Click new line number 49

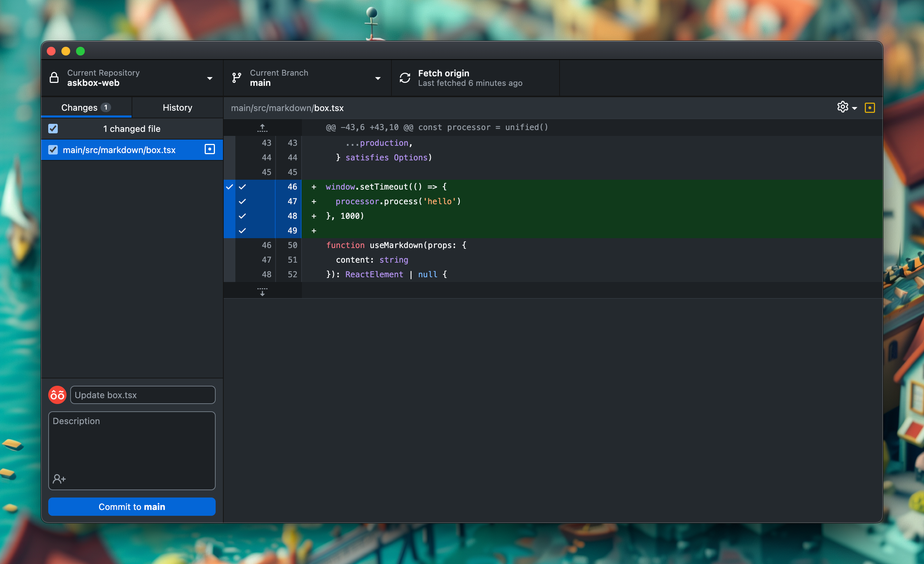292,230
